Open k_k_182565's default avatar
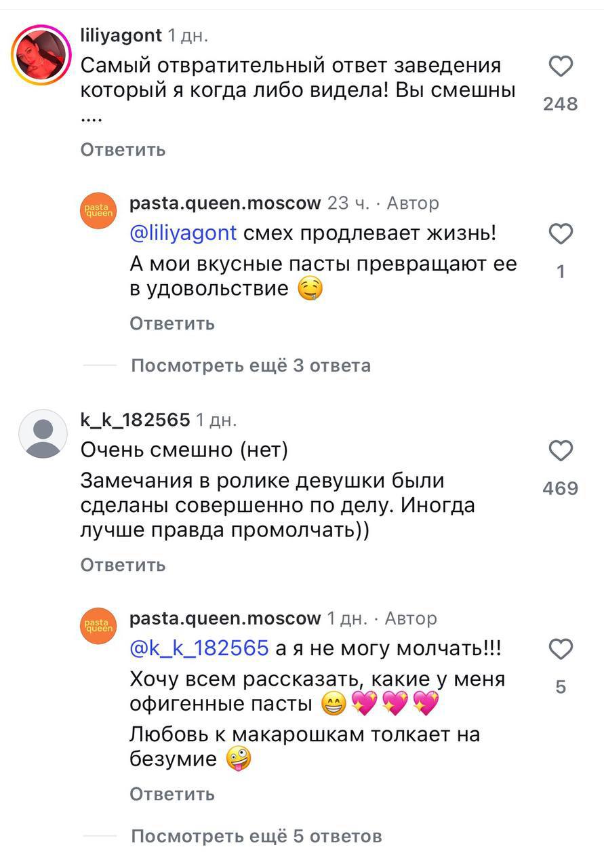604x868 pixels. [x=43, y=434]
